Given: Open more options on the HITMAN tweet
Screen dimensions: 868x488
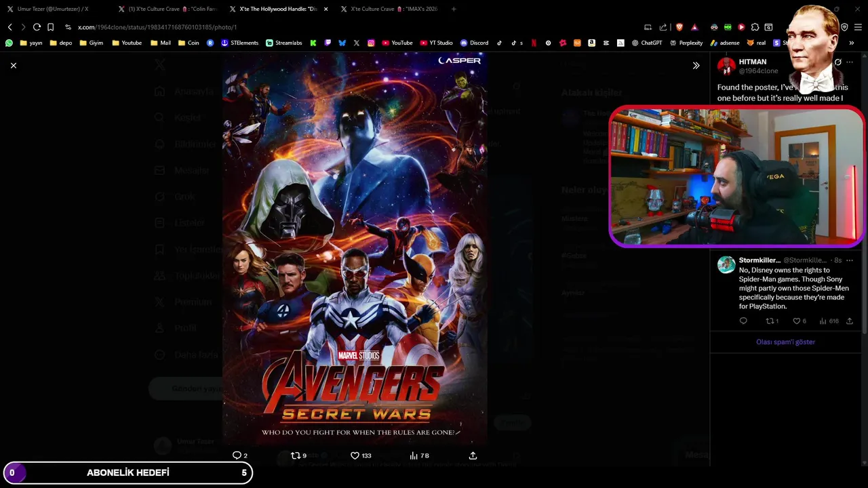Looking at the screenshot, I should 850,62.
